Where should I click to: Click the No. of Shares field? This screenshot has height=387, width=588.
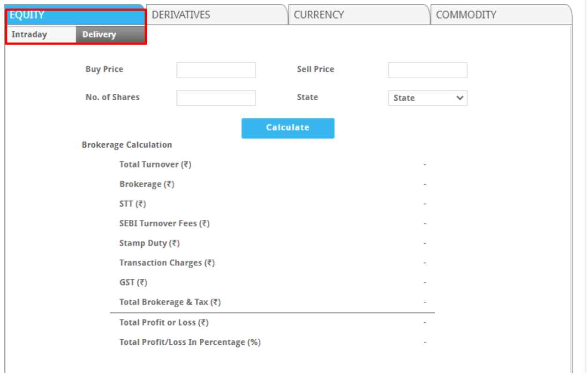pyautogui.click(x=216, y=98)
